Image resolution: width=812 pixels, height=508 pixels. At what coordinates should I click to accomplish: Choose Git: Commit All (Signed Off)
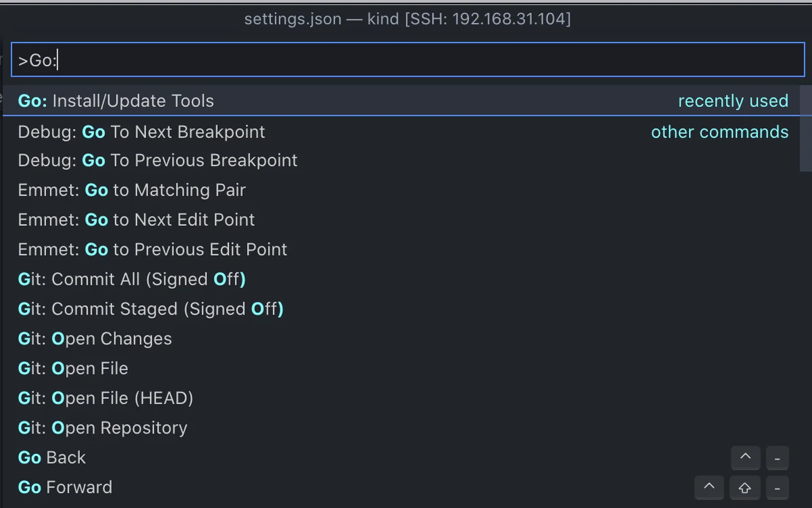(x=401, y=279)
